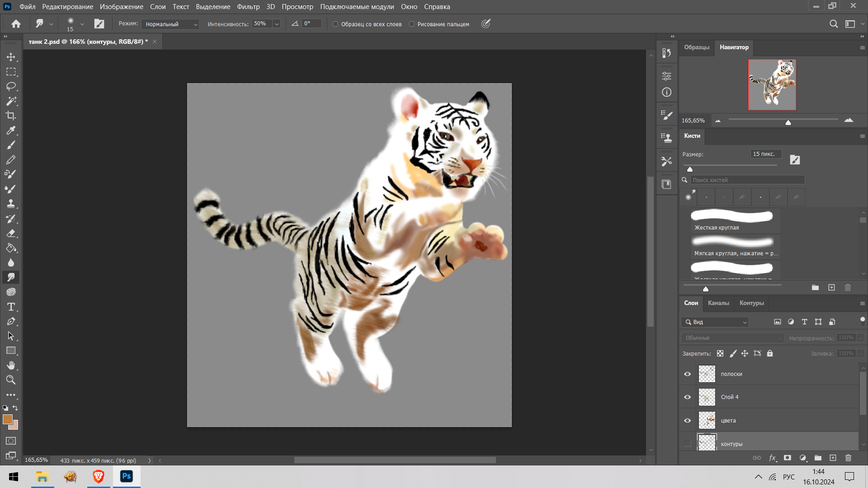Hide the 'полоски' layer
Screen dimensions: 868x488
pos(687,374)
